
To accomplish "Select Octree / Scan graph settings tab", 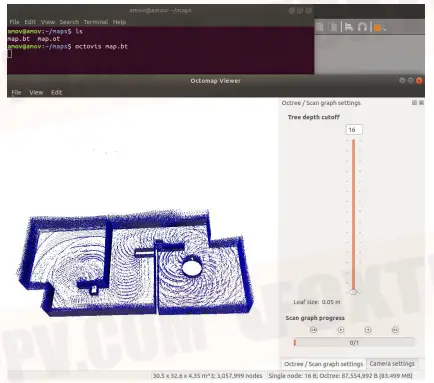I will pyautogui.click(x=323, y=364).
